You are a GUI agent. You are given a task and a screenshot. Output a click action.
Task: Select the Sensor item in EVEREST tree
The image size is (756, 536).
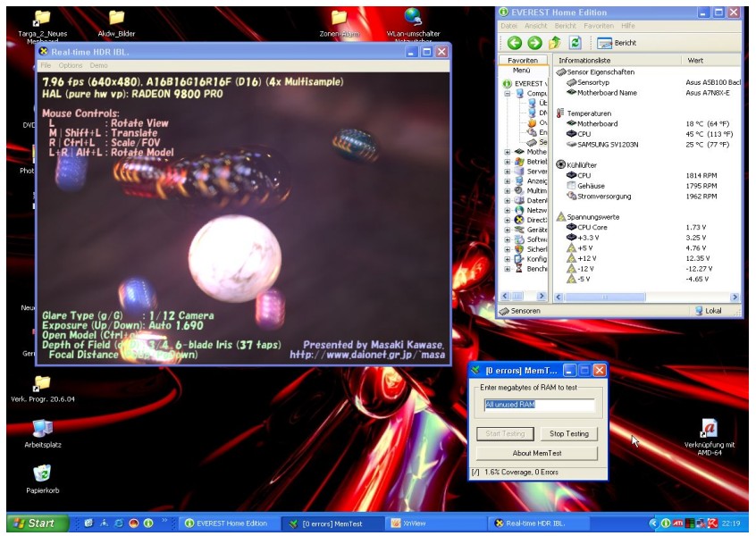pos(537,142)
